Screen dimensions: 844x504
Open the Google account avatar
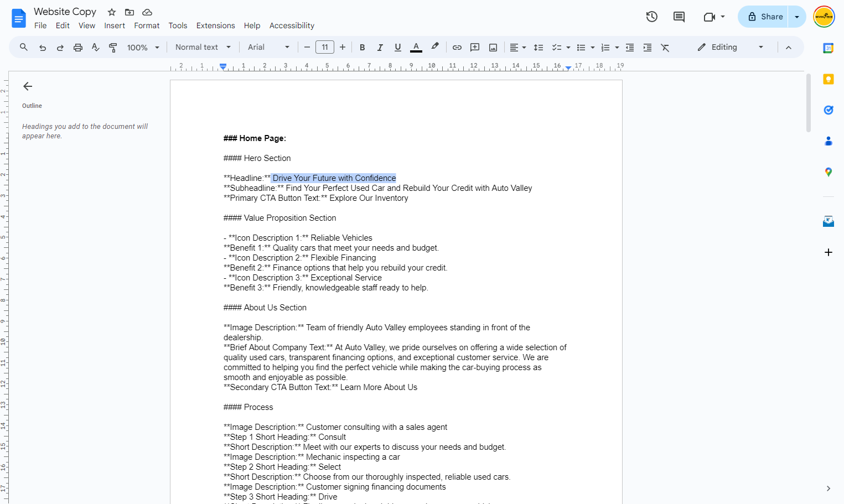pyautogui.click(x=824, y=17)
